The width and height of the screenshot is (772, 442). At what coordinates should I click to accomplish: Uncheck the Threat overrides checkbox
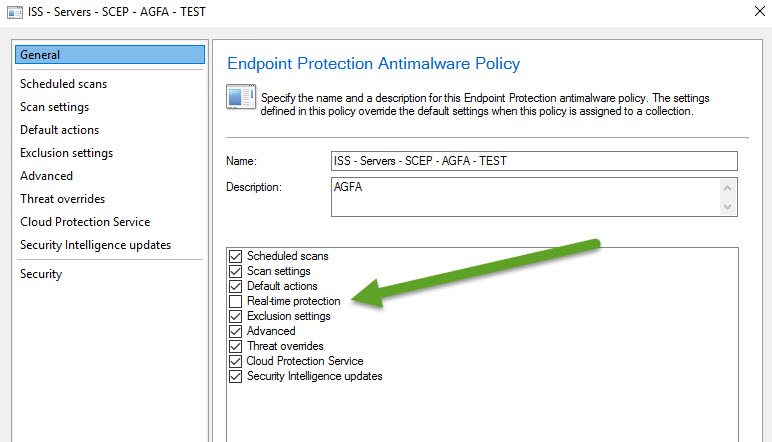tap(236, 347)
